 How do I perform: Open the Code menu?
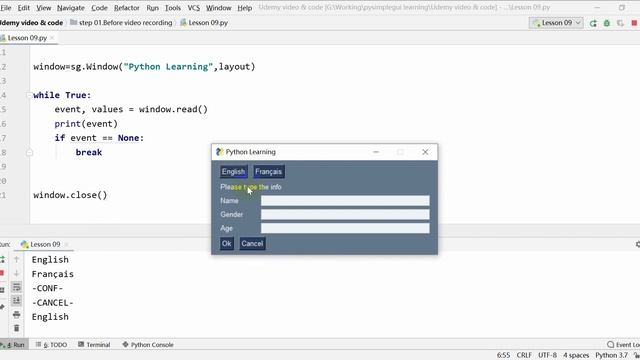99,8
